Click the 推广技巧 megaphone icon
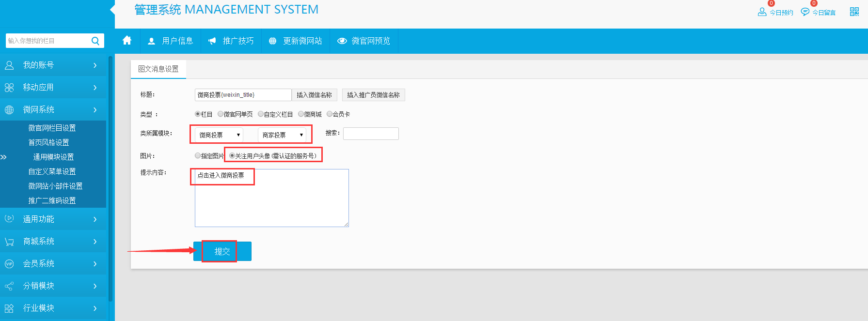Viewport: 868px width, 321px height. click(212, 41)
